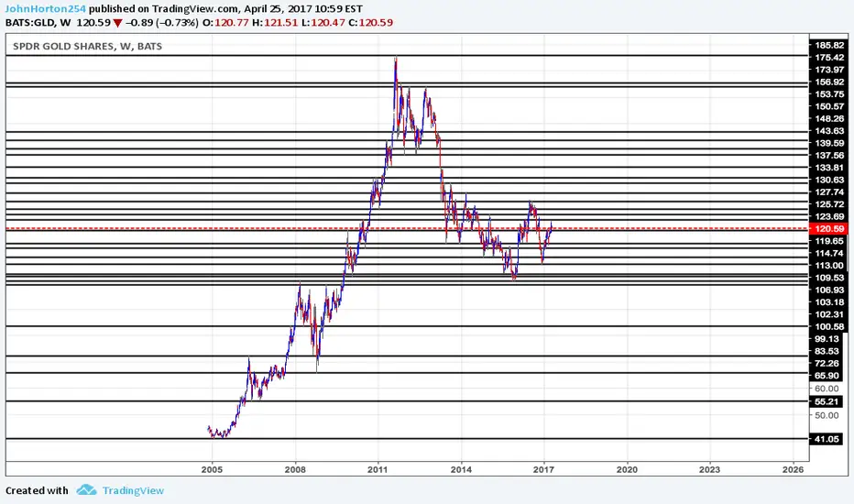Click the red 120.59 current price label
The image size is (854, 504).
829,228
